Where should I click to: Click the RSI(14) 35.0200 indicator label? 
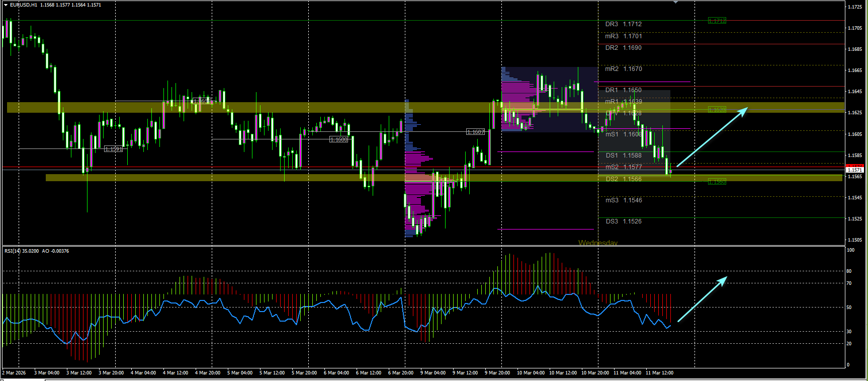pyautogui.click(x=22, y=251)
